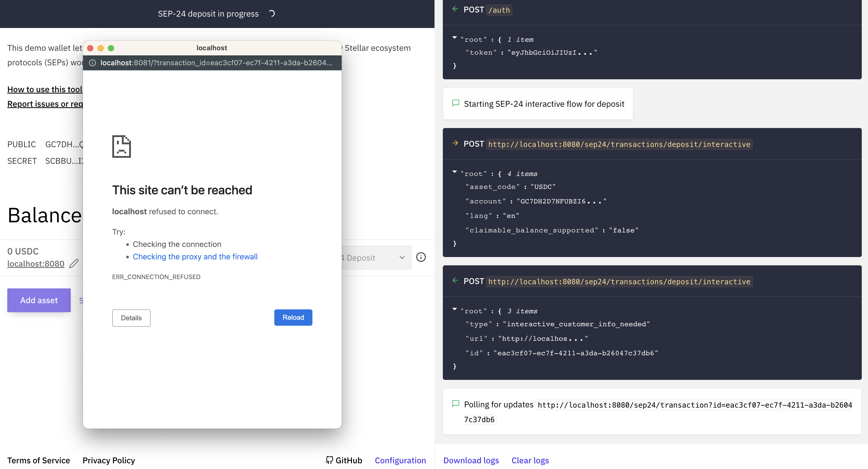Click the pencil icon to edit localhost:8080

pos(74,264)
